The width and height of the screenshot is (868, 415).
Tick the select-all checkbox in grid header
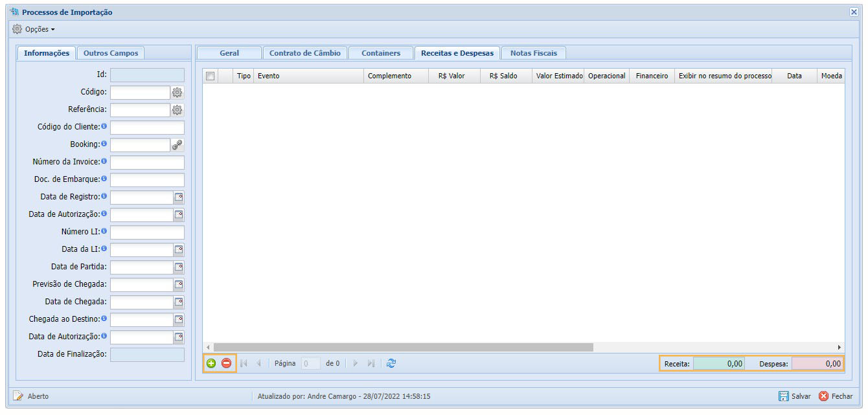click(210, 76)
